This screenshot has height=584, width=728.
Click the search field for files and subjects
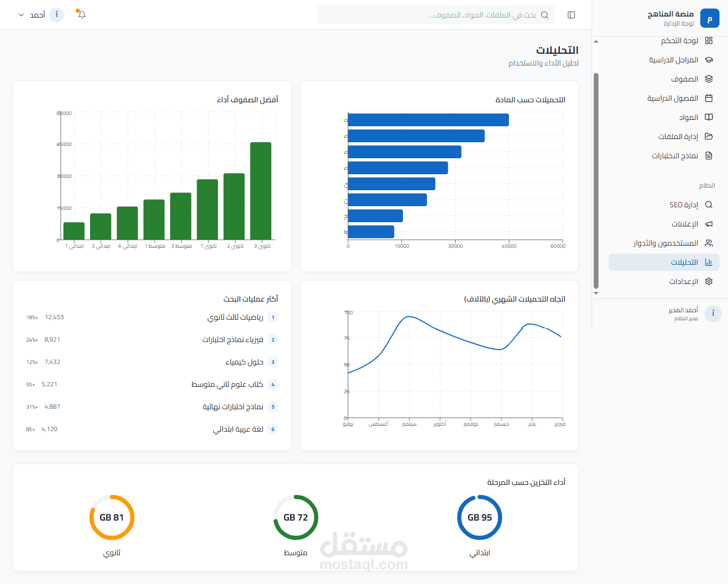click(436, 15)
